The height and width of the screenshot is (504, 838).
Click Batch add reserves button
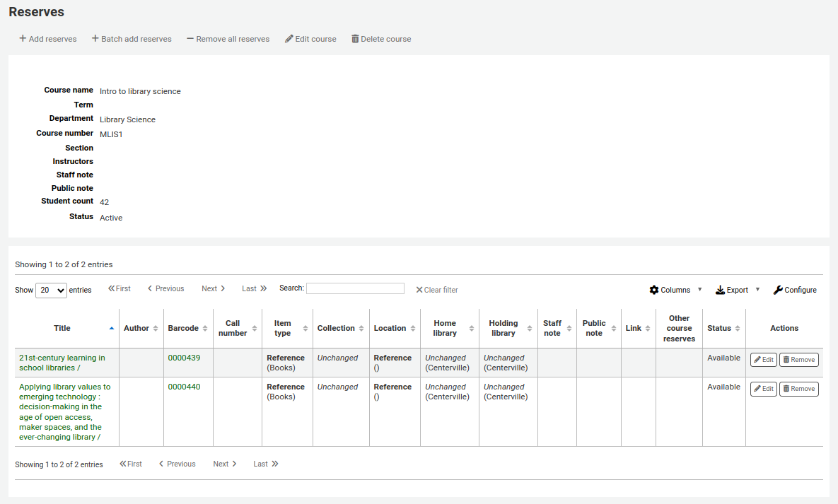[x=132, y=39]
